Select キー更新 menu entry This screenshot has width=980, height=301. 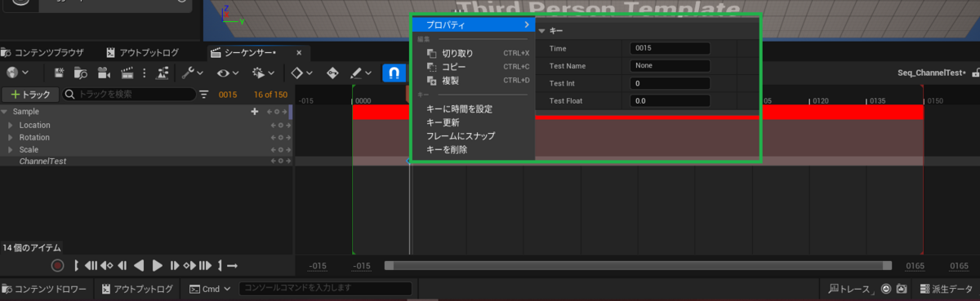click(x=474, y=122)
